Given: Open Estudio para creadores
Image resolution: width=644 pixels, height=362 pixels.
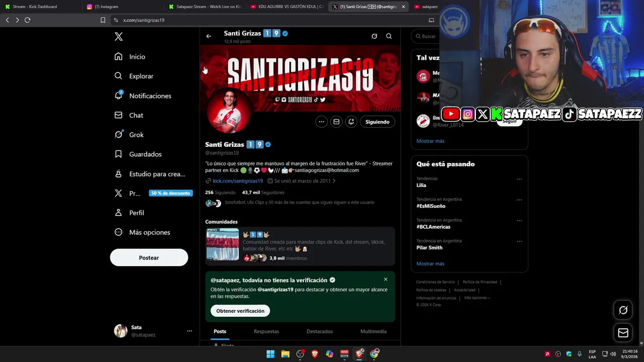Looking at the screenshot, I should (x=150, y=174).
